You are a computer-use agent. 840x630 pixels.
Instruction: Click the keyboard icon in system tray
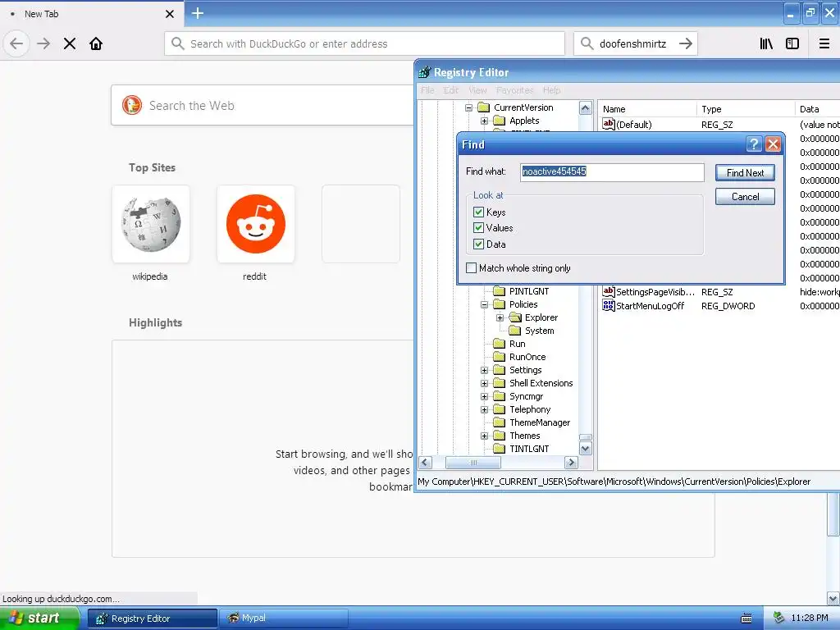click(746, 619)
